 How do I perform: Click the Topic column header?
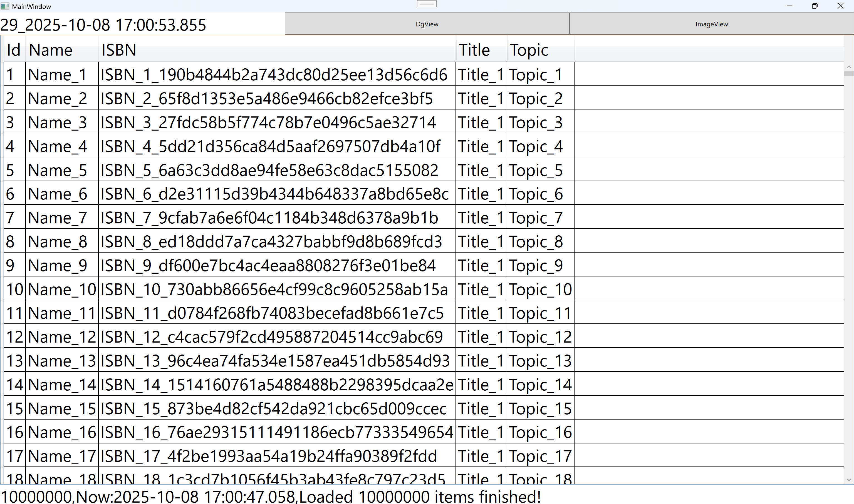(x=540, y=50)
